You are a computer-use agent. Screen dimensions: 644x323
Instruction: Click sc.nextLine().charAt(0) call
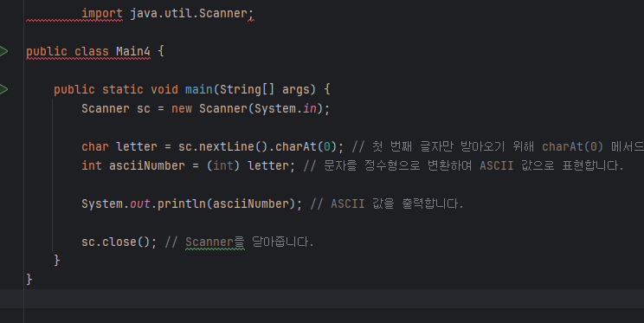(x=258, y=146)
